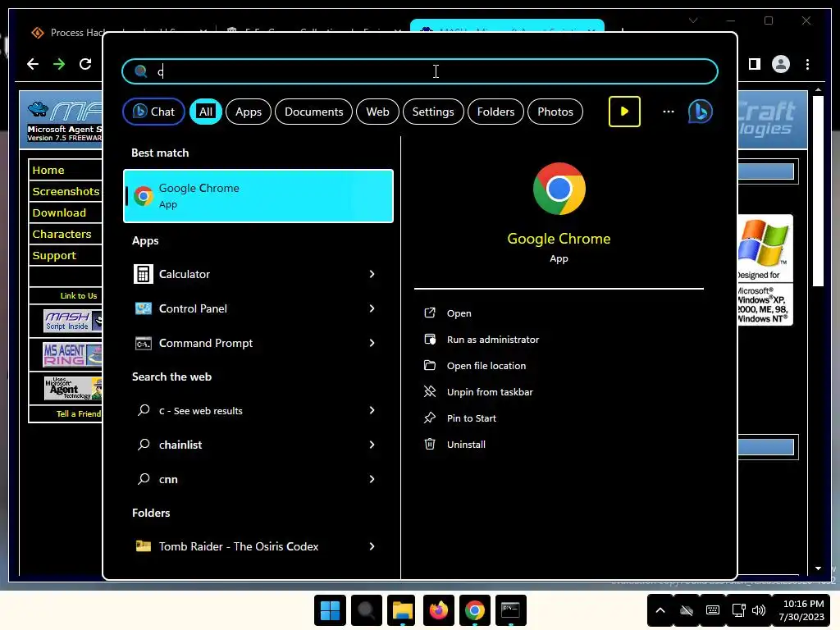Click search icon beside 'c - See web results'

click(143, 410)
